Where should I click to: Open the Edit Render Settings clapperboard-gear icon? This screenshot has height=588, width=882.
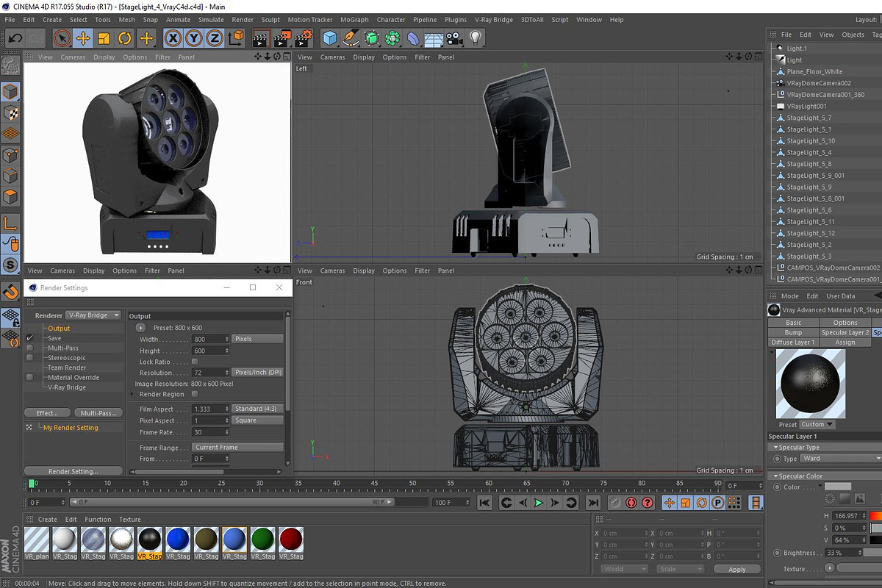[304, 38]
